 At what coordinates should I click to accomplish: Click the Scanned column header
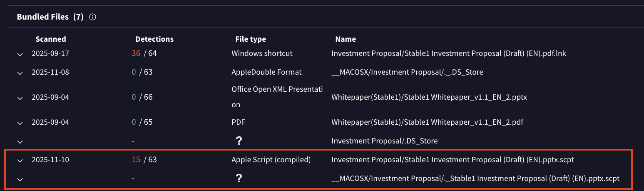click(51, 39)
